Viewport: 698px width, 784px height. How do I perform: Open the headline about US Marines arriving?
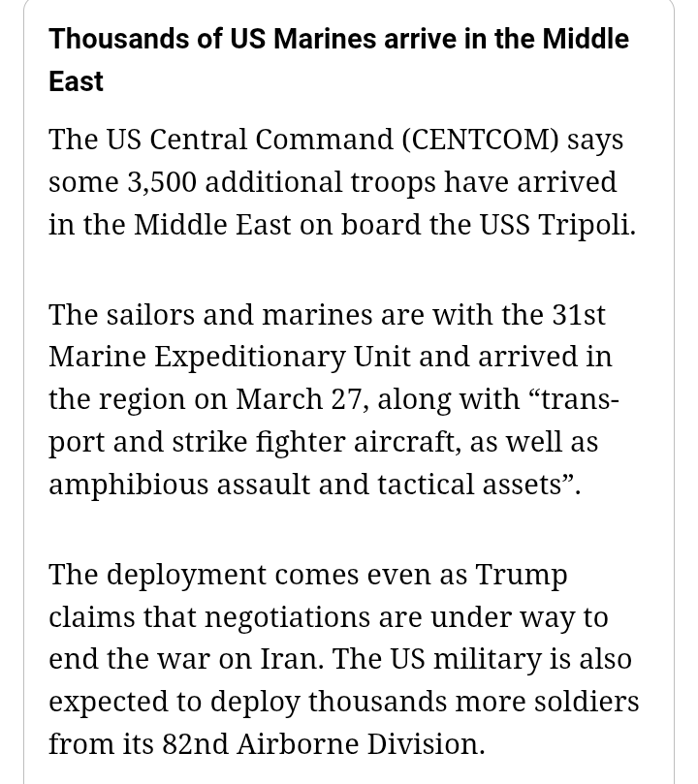click(x=338, y=40)
